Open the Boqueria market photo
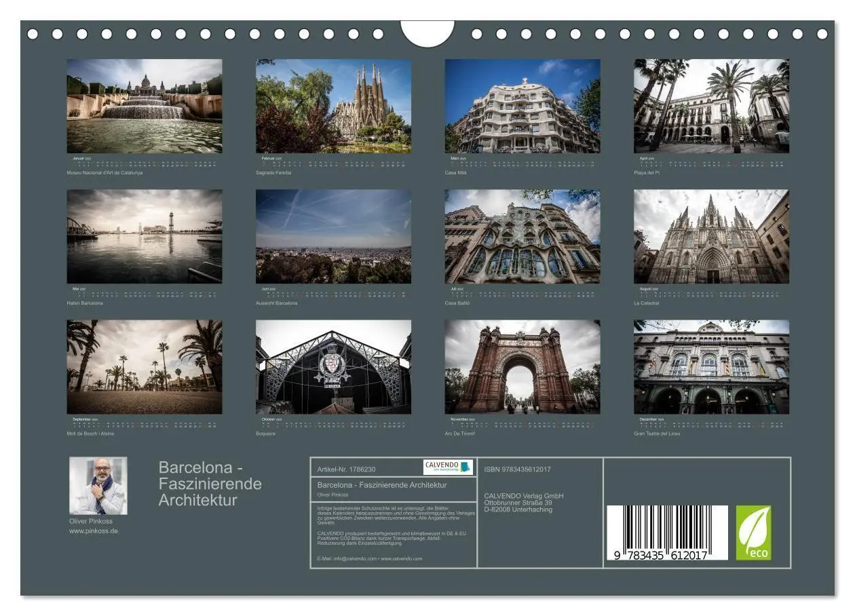The width and height of the screenshot is (855, 616). [x=333, y=367]
